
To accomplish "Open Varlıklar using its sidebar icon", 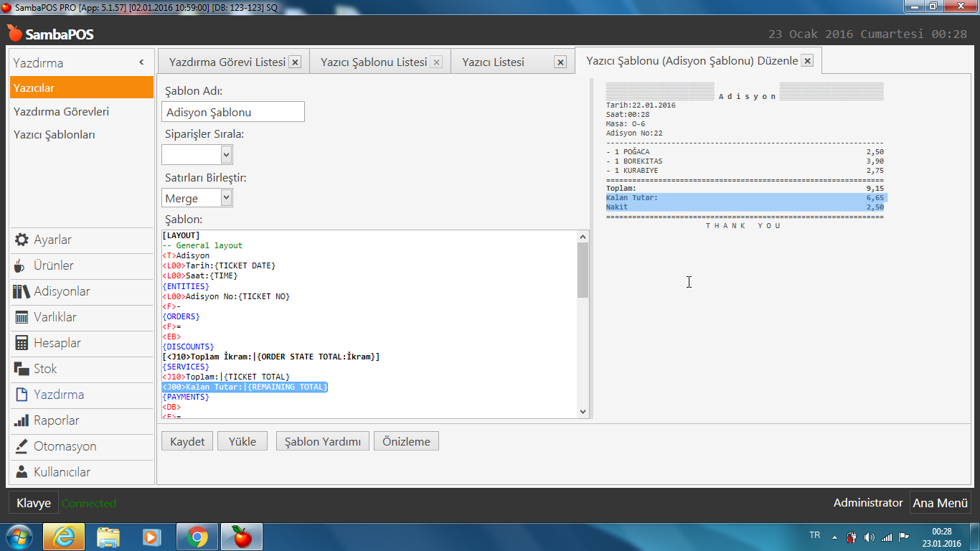I will tap(22, 317).
